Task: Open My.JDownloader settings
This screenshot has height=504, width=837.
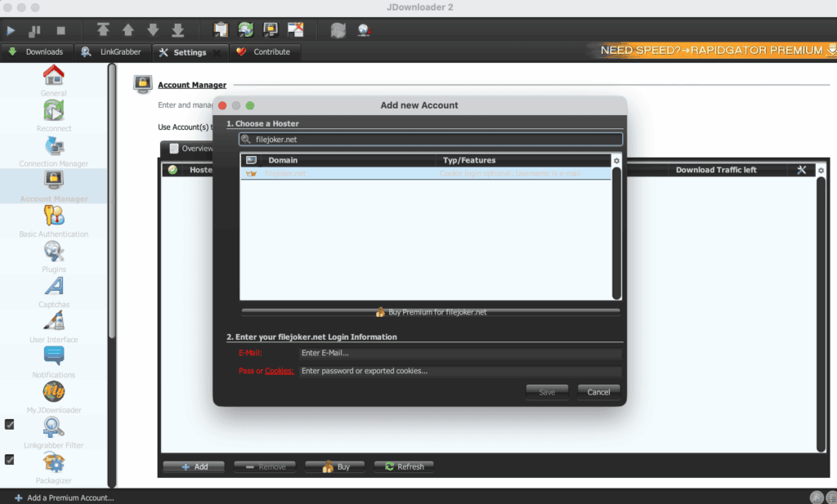Action: pos(53,398)
